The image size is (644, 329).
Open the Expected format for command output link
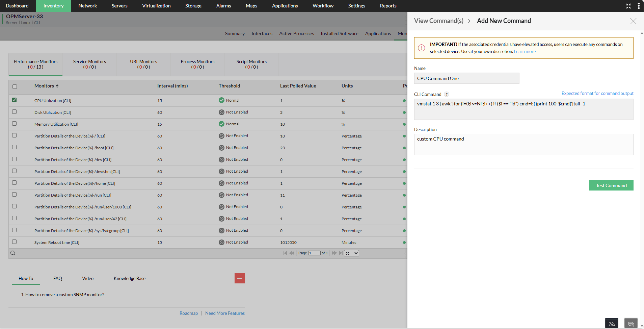point(597,93)
